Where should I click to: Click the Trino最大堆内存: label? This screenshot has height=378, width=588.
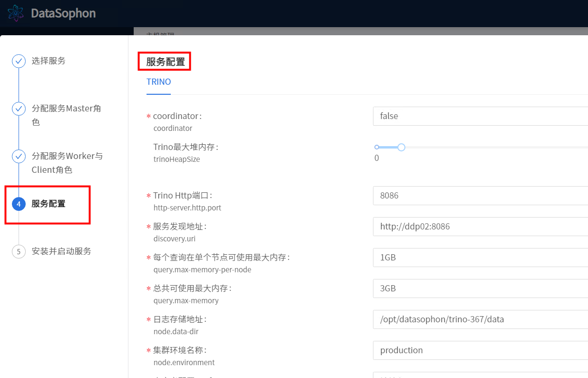click(186, 147)
